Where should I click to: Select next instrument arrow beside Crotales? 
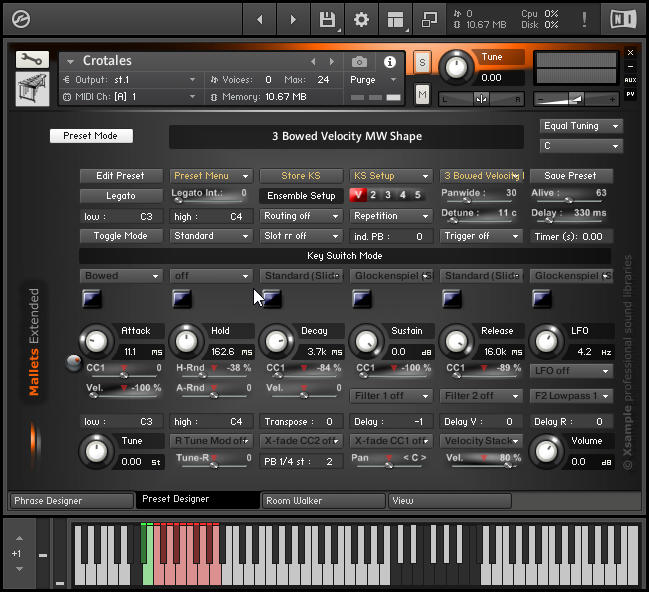click(x=332, y=62)
